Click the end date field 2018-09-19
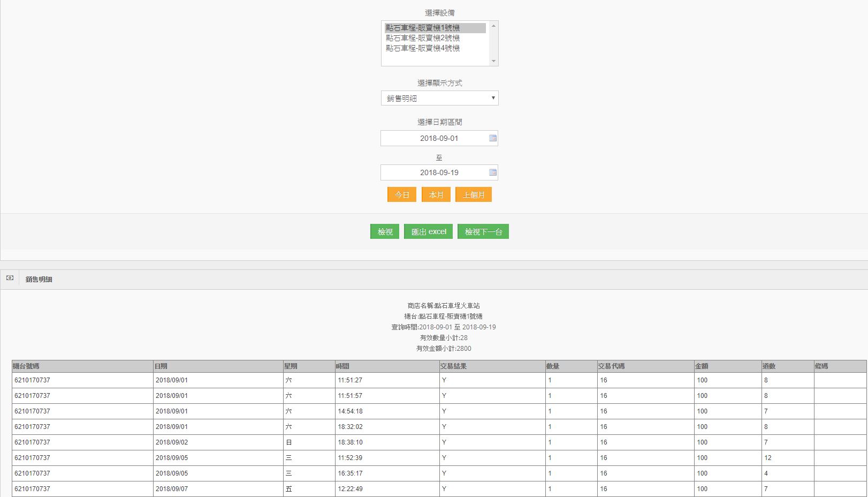Screen dimensions: 868x497 tap(433, 172)
